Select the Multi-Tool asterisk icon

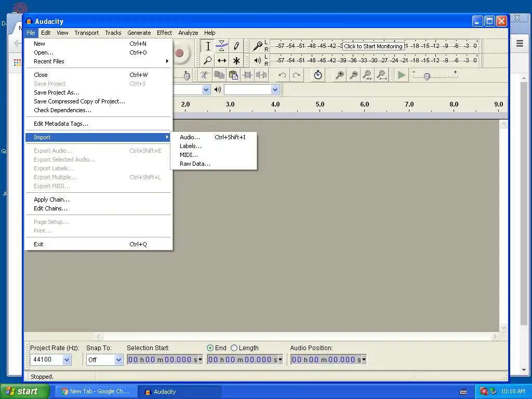[236, 61]
